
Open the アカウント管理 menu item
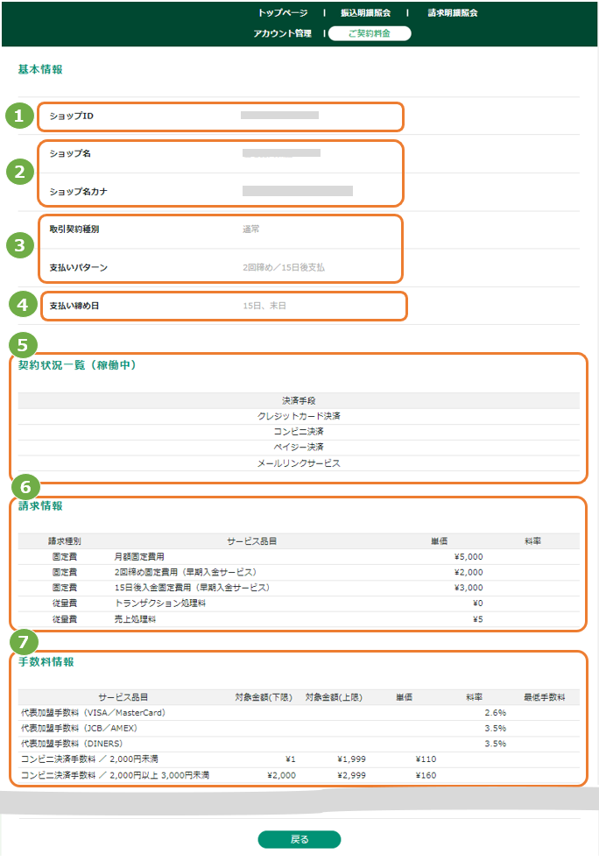(x=282, y=33)
